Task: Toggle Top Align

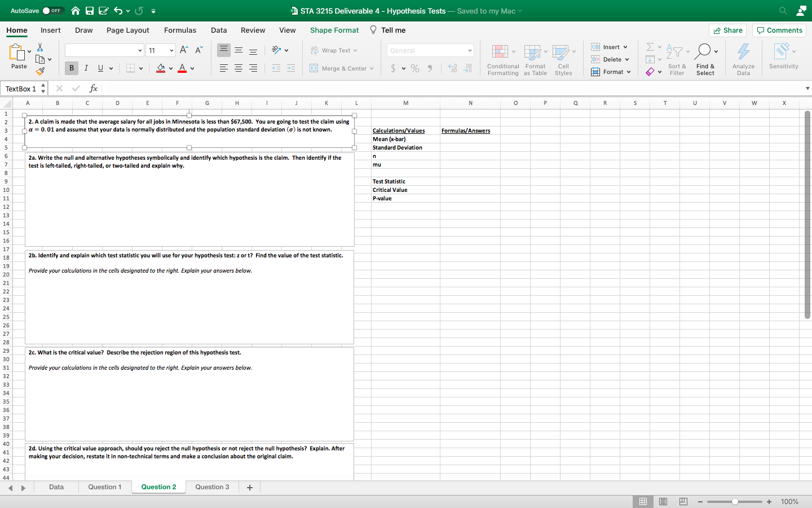Action: click(224, 50)
